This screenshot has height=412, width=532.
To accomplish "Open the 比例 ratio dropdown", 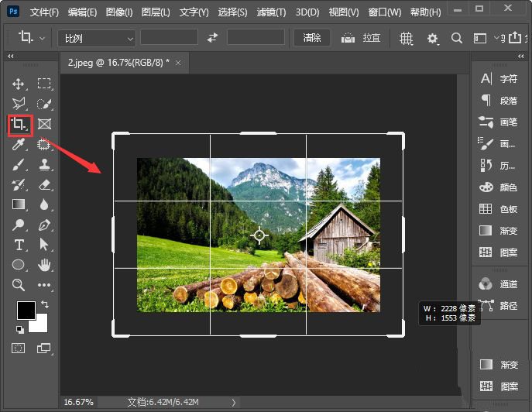I will click(x=97, y=39).
